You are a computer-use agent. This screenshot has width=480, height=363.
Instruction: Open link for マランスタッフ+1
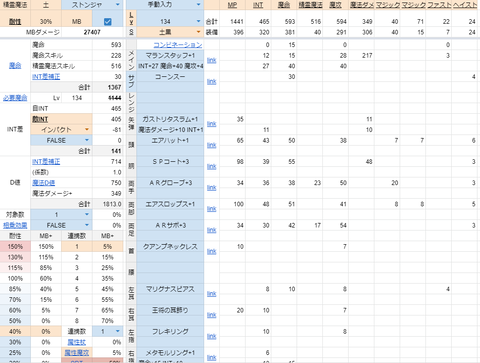point(212,60)
